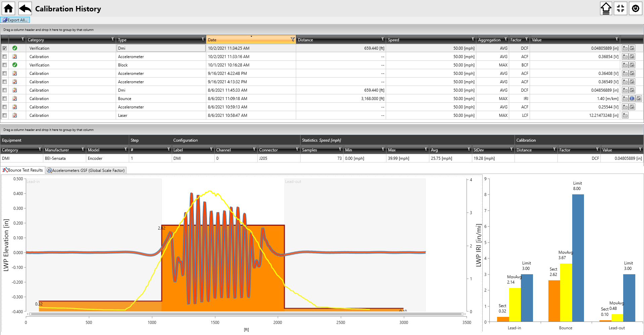Image resolution: width=644 pixels, height=335 pixels.
Task: Click the house with tray icon
Action: (x=606, y=8)
